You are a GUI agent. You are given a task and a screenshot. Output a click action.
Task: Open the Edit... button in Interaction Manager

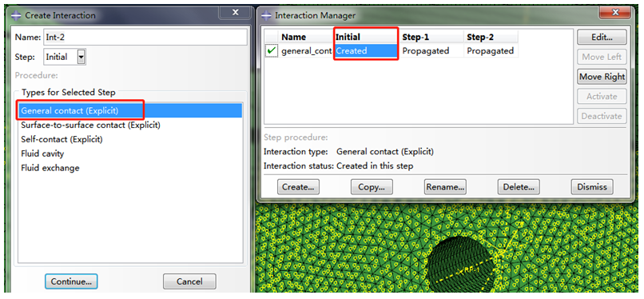coord(602,37)
